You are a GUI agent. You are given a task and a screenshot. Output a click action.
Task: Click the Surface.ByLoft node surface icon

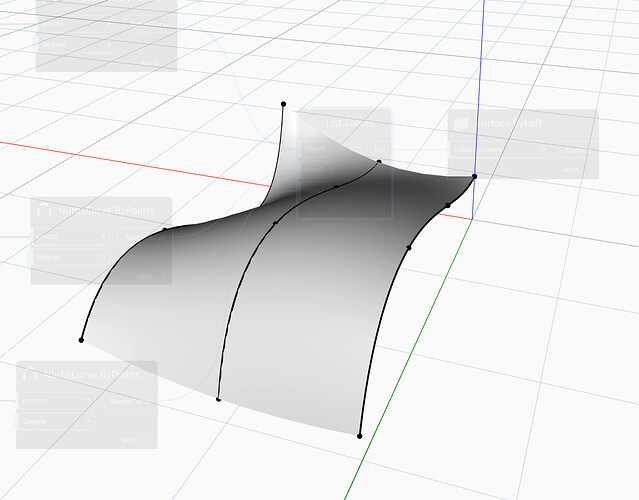(461, 123)
